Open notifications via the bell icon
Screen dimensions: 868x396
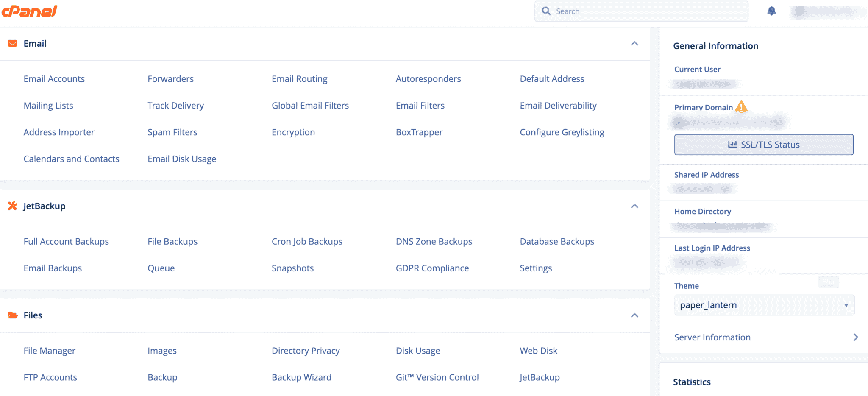[x=772, y=11]
